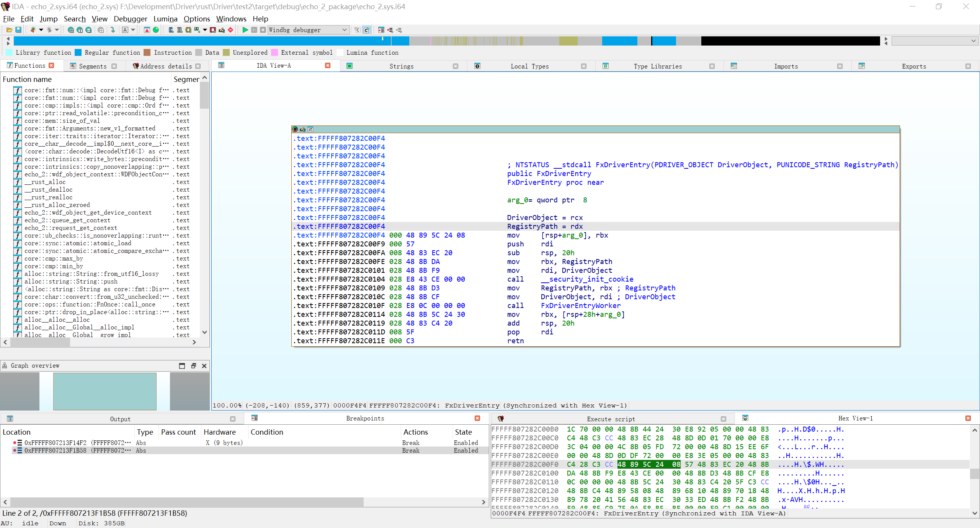Click the Unexplored olive color swatch
980x528 pixels.
[226, 52]
